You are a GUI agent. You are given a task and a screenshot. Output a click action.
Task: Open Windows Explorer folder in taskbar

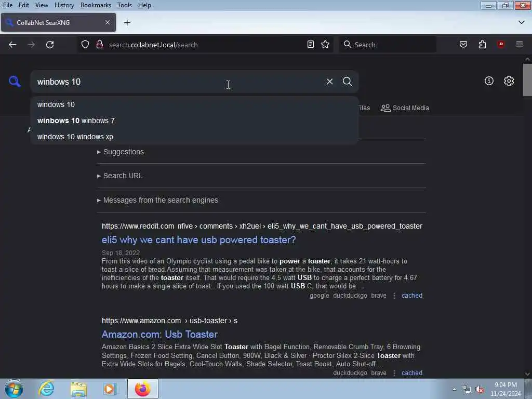coord(78,389)
